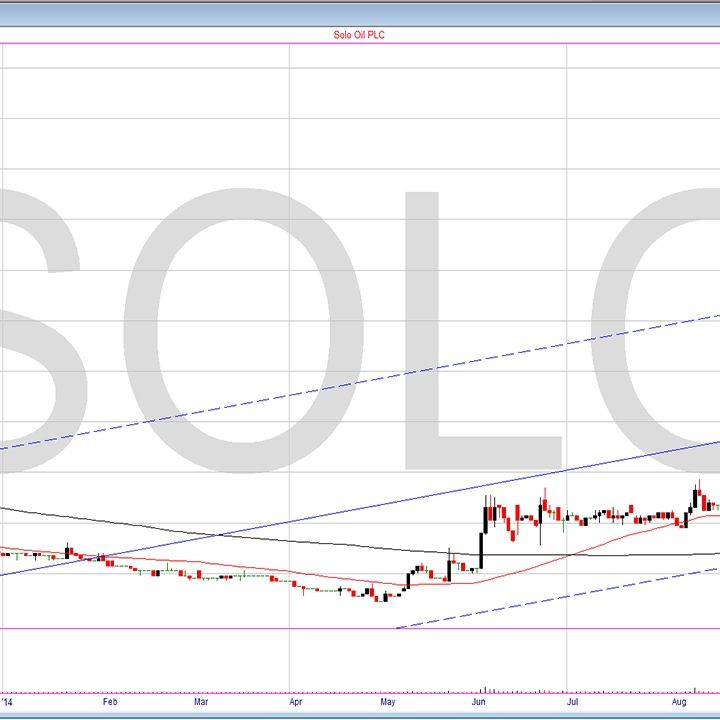Click the Solo Oil PLC chart title
The height and width of the screenshot is (720, 720).
[359, 35]
